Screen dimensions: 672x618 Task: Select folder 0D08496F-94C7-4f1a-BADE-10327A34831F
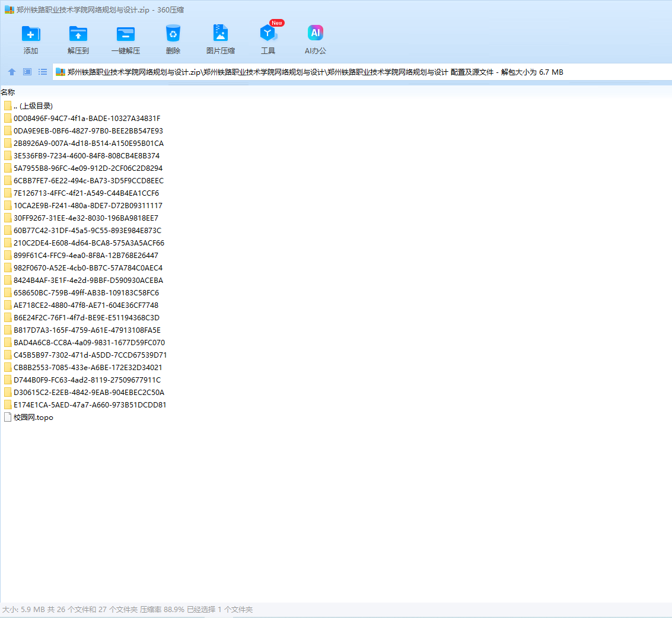[82, 118]
